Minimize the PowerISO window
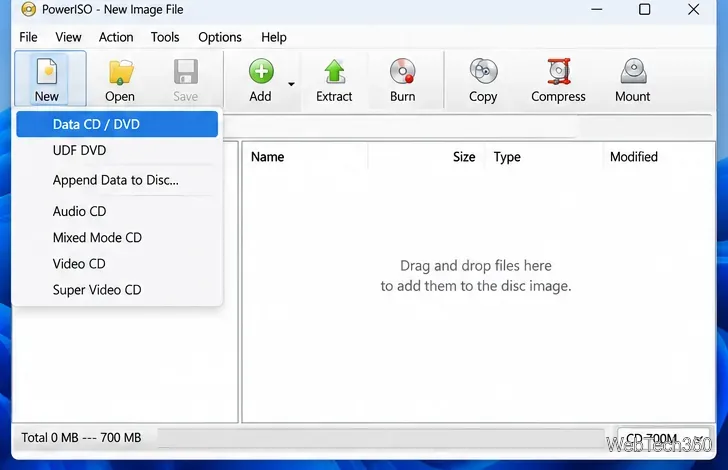 point(597,9)
